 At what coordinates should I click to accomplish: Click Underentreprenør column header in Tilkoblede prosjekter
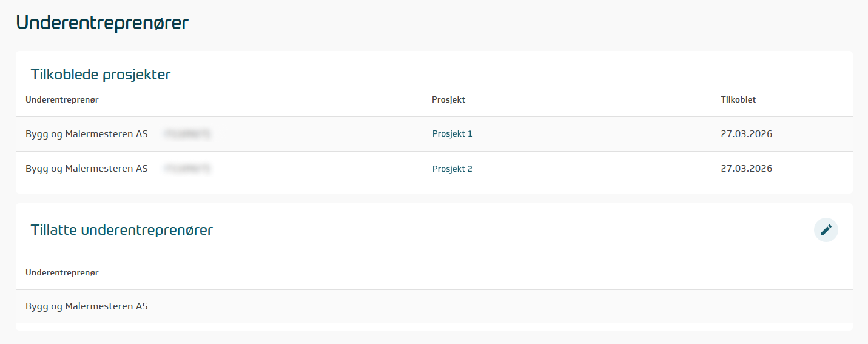click(62, 100)
